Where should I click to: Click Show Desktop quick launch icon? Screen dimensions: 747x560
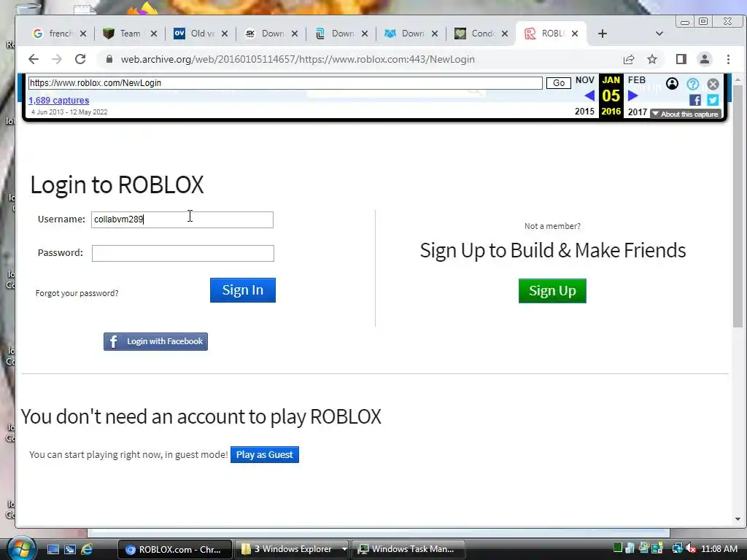coord(53,550)
